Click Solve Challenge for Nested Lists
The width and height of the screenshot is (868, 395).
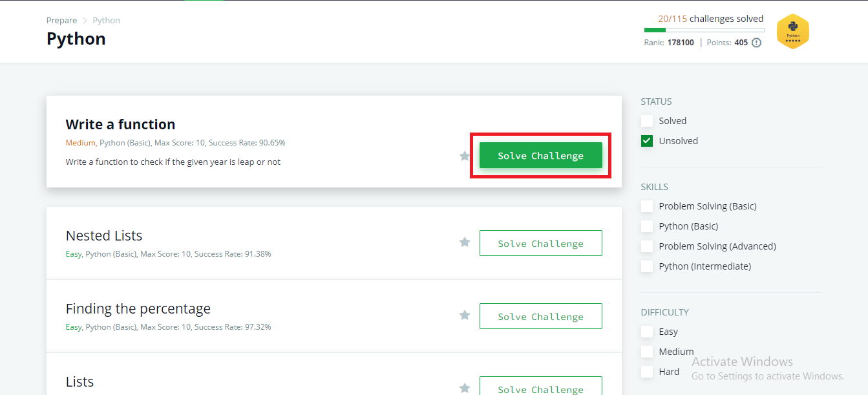(540, 244)
